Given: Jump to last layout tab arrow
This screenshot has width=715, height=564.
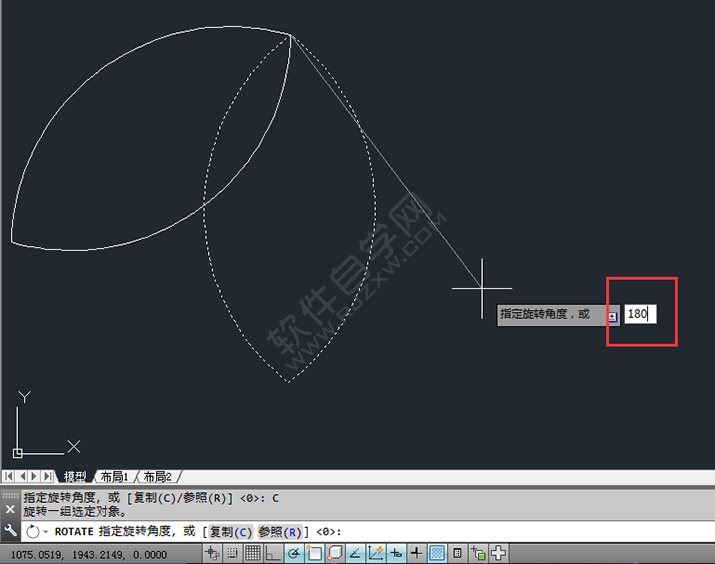Looking at the screenshot, I should (47, 476).
